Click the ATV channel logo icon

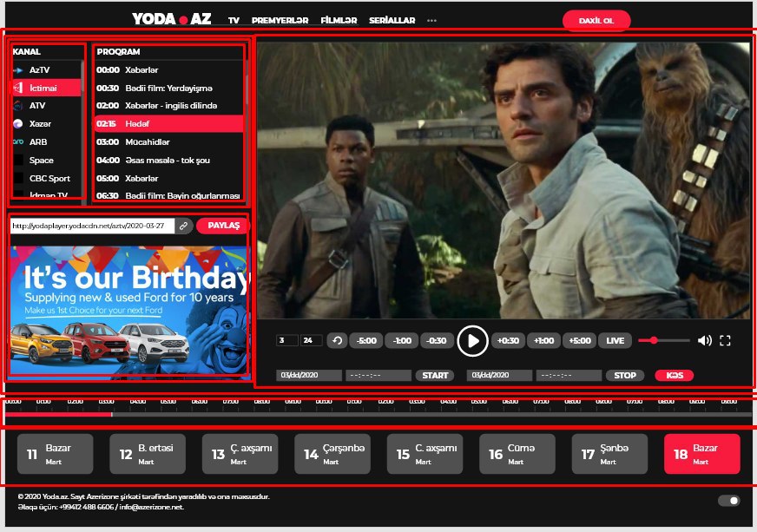tap(18, 106)
